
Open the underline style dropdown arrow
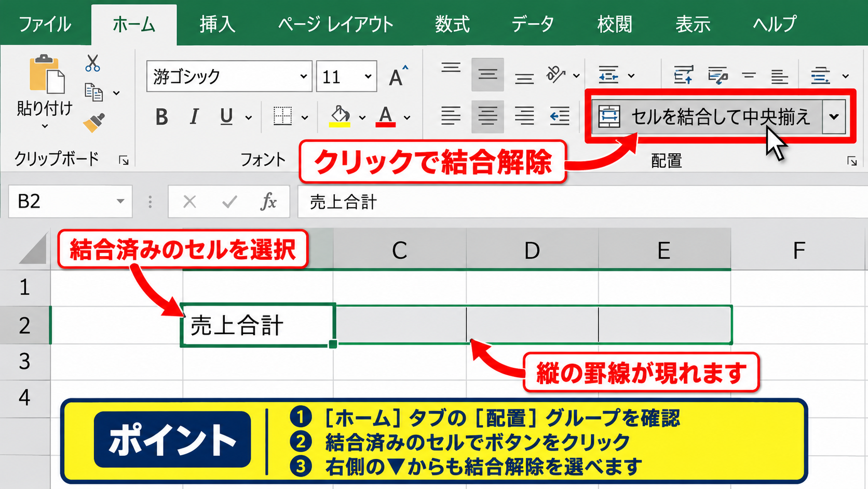pos(249,118)
